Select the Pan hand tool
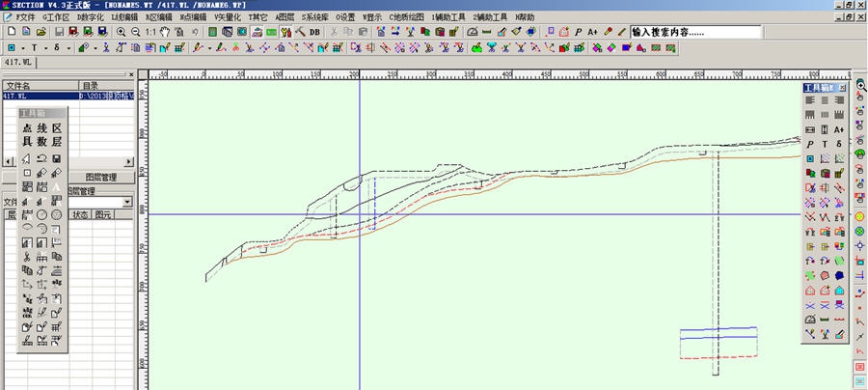 click(x=166, y=32)
